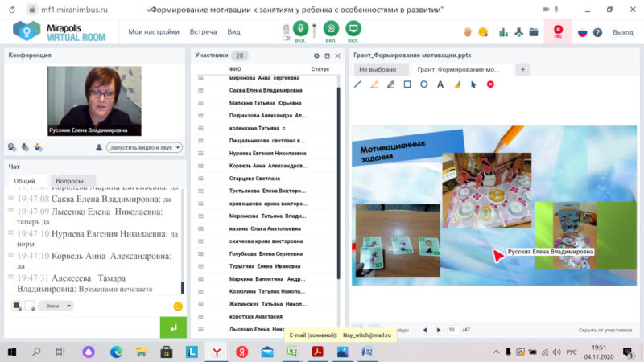
Task: Raise hand with the hand icon
Action: click(x=468, y=32)
